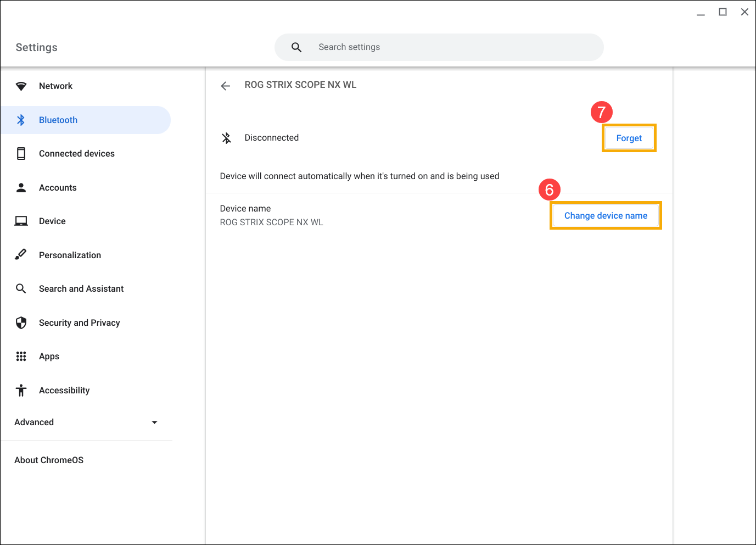Image resolution: width=756 pixels, height=545 pixels.
Task: Open the Personalization section
Action: point(86,255)
